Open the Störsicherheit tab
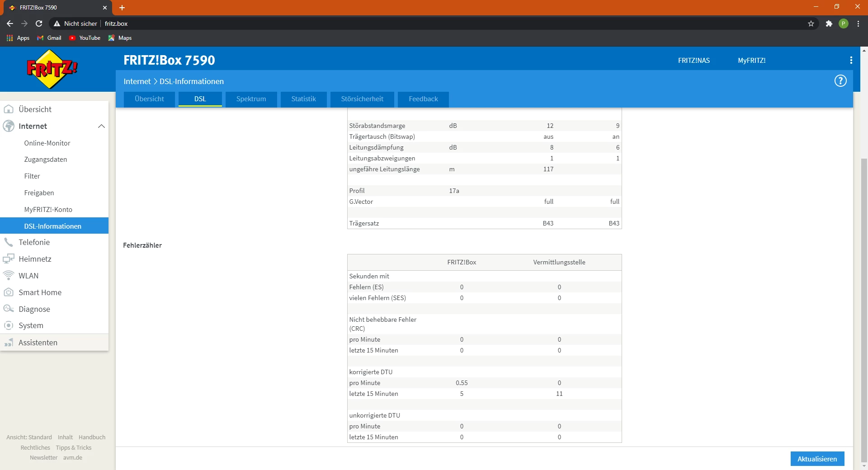The width and height of the screenshot is (868, 470). click(362, 99)
